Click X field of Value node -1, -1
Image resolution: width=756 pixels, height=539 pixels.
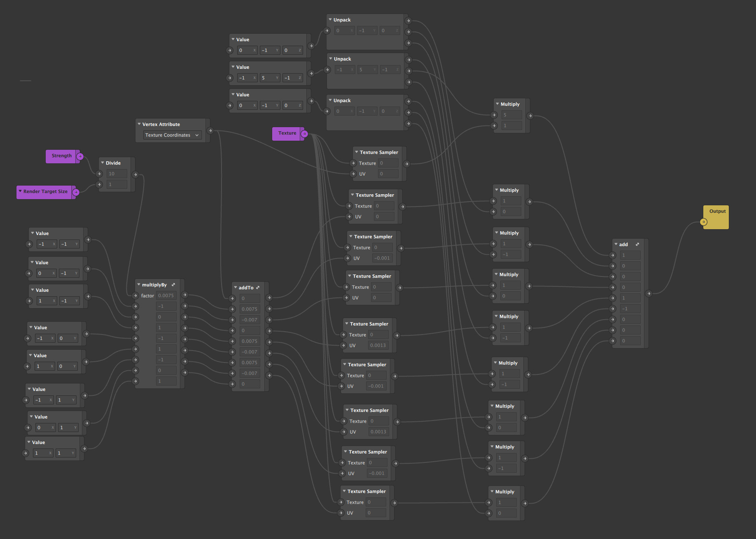(47, 244)
